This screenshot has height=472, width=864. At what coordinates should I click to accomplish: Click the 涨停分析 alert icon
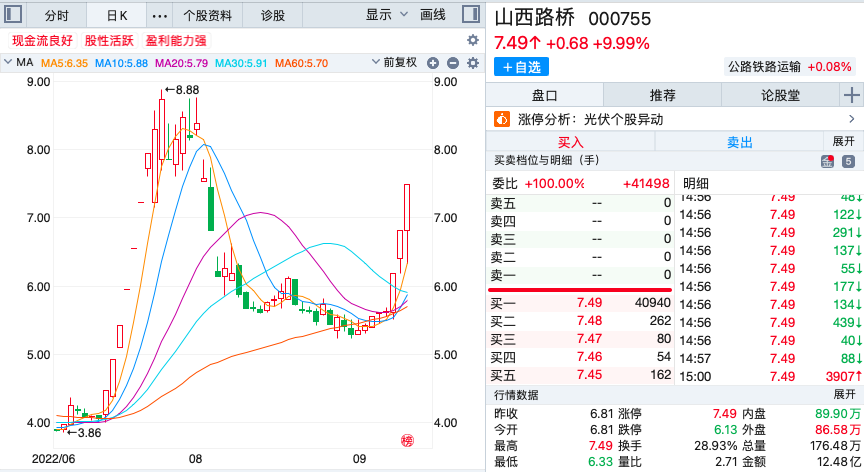[x=502, y=119]
